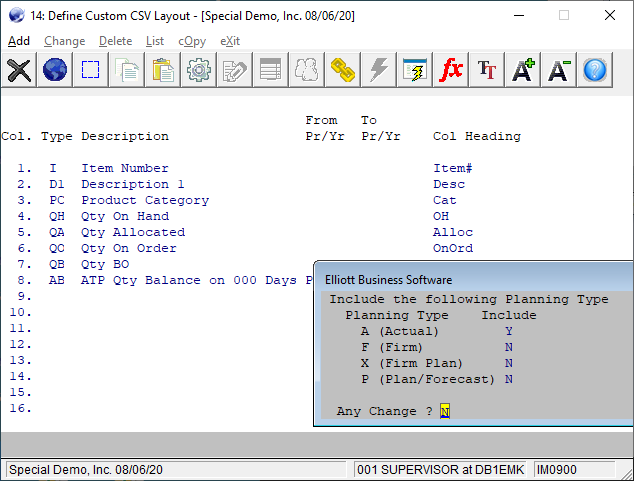
Task: Click the yellow chain link icon
Action: click(343, 70)
